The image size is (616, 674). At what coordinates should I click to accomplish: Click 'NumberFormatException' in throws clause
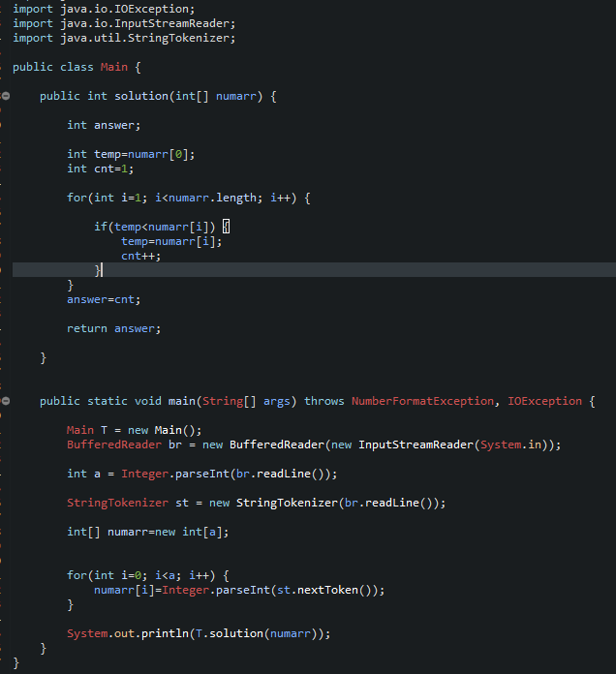tap(422, 402)
